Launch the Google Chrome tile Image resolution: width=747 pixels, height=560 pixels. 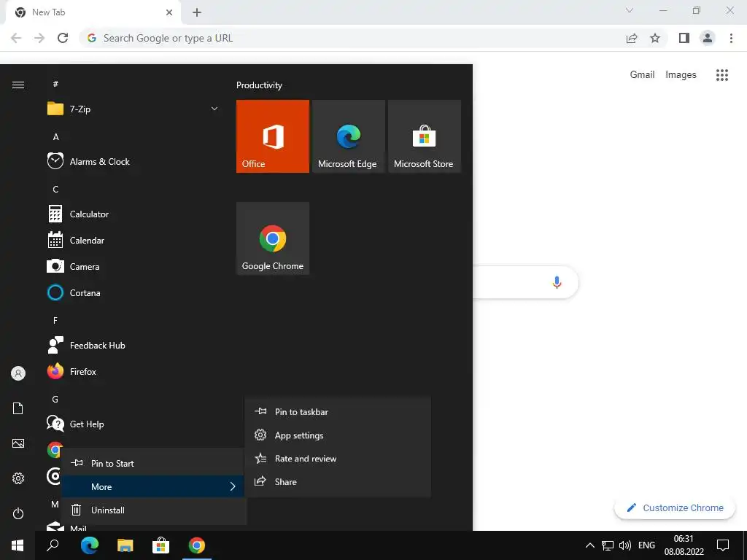click(273, 238)
